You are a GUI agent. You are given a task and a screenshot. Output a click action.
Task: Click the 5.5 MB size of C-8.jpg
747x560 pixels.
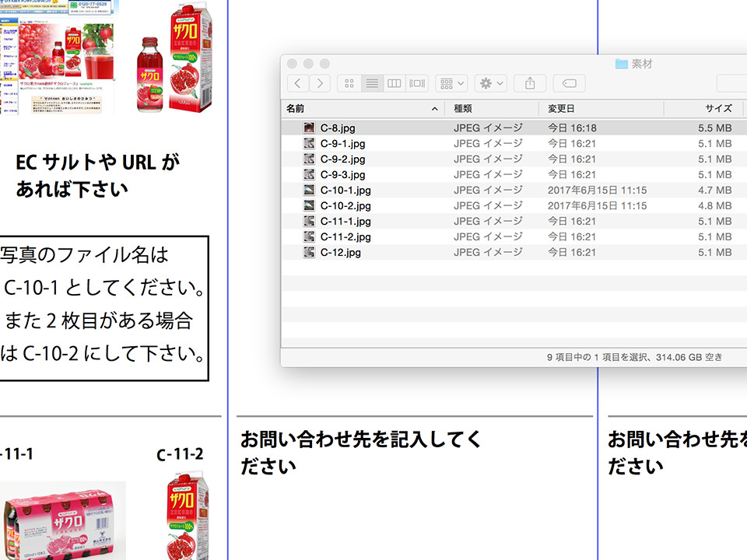[x=714, y=128]
